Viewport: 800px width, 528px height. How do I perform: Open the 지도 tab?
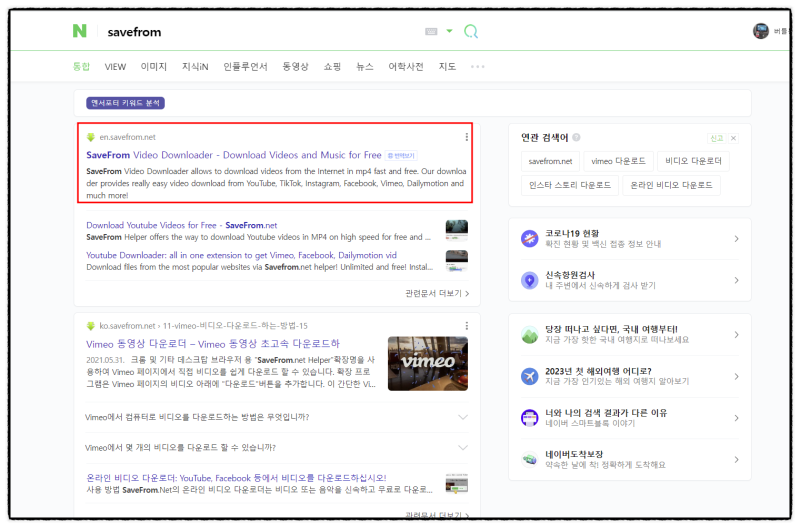point(447,66)
